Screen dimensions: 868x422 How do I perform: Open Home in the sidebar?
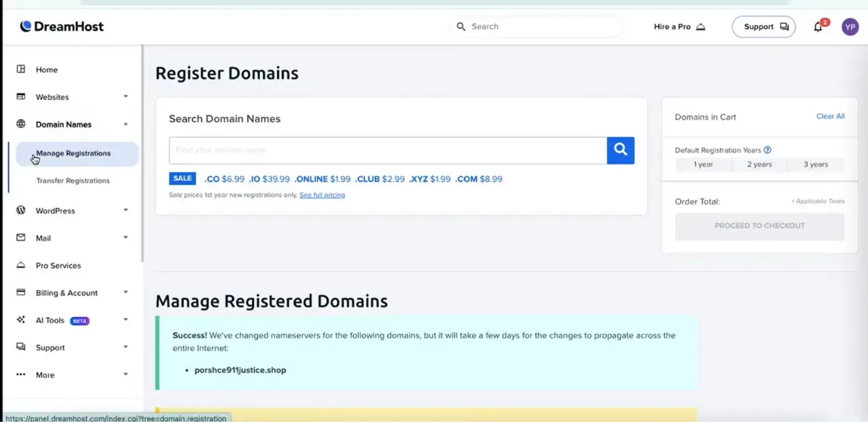[x=47, y=70]
